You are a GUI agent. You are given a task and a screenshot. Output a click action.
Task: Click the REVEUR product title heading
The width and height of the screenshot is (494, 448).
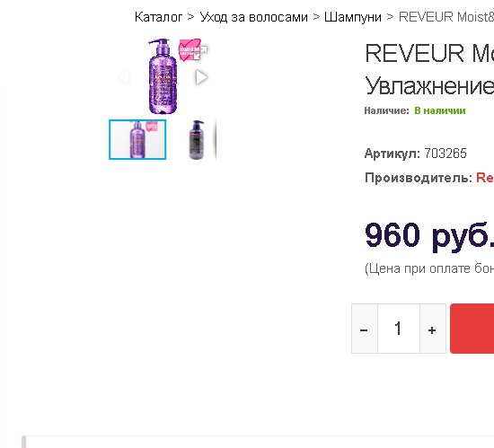point(429,69)
